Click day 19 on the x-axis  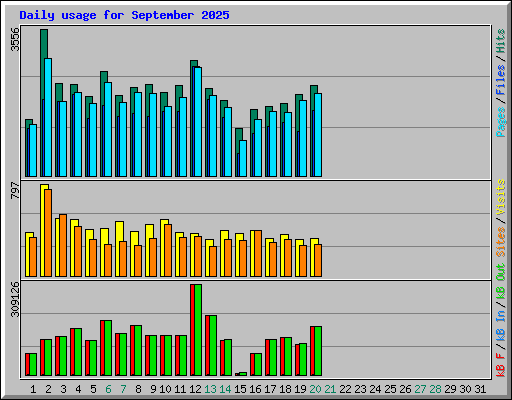(300, 389)
